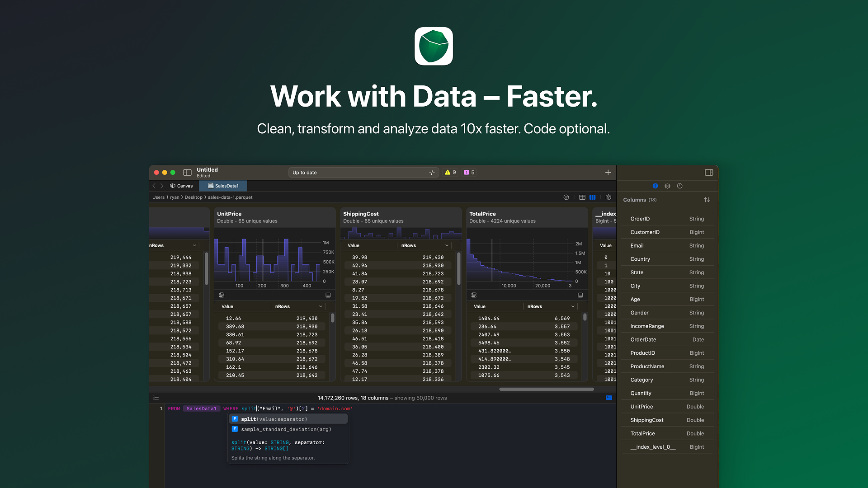Viewport: 868px width, 488px height.
Task: Collapse the TotalPrice chart panel icon
Action: [580, 295]
